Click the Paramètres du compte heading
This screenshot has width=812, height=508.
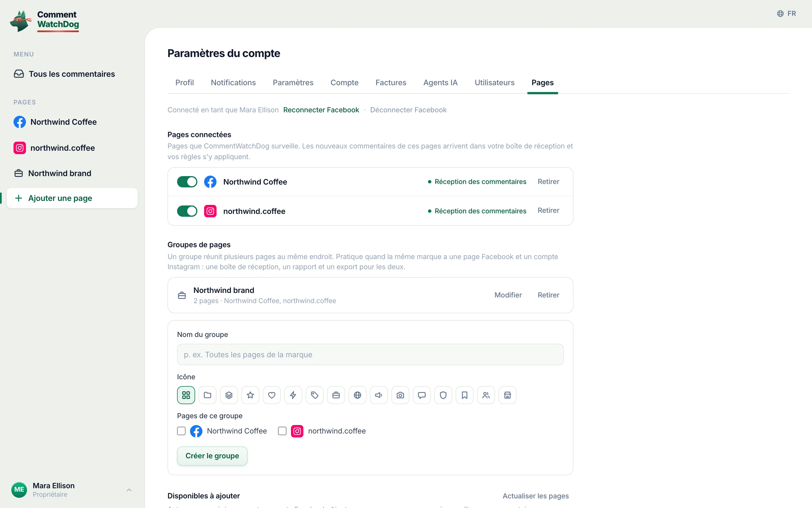224,53
